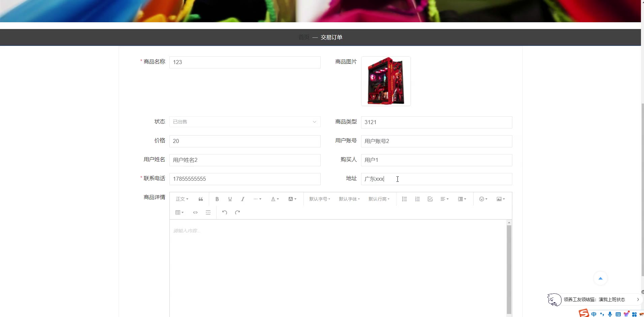The height and width of the screenshot is (317, 644).
Task: Open the background color picker
Action: [292, 199]
